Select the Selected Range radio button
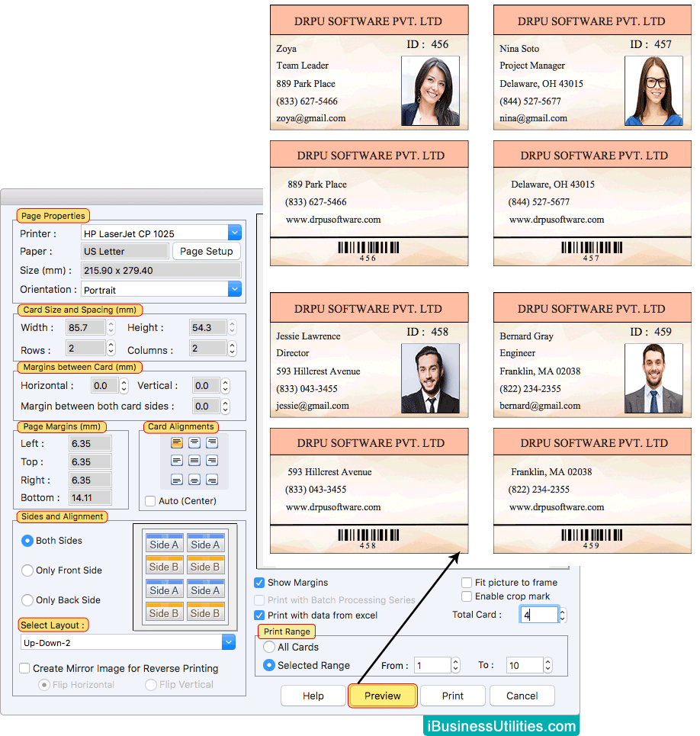The height and width of the screenshot is (736, 700). [x=269, y=665]
